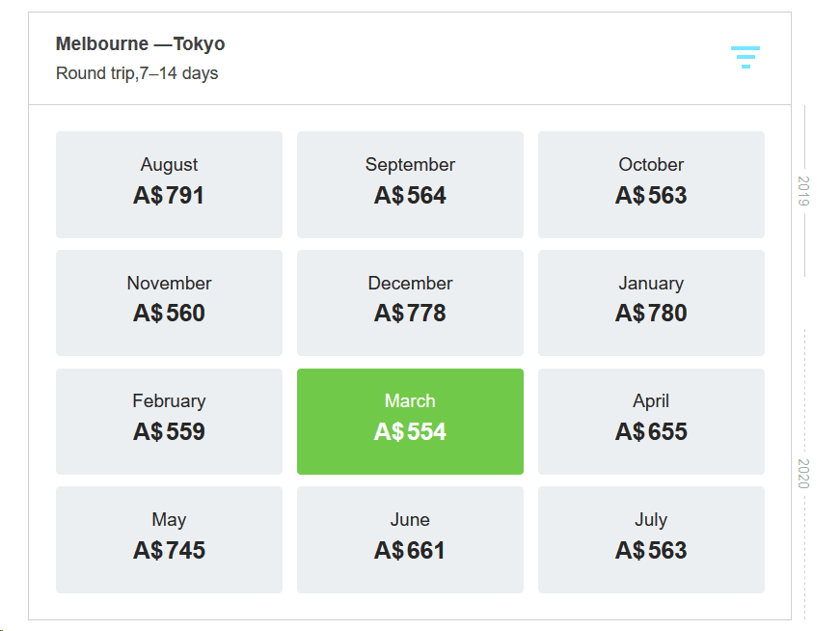
Task: Click the Melbourne—Tokyo route heading
Action: tap(140, 42)
